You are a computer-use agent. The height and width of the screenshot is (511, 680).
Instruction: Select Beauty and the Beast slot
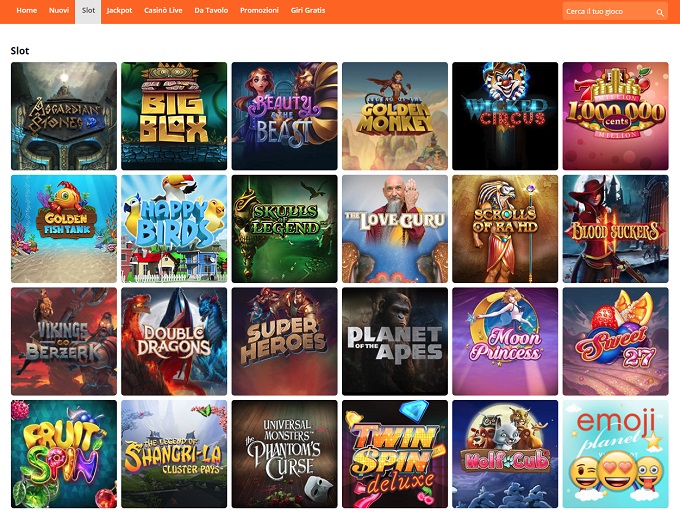(284, 116)
